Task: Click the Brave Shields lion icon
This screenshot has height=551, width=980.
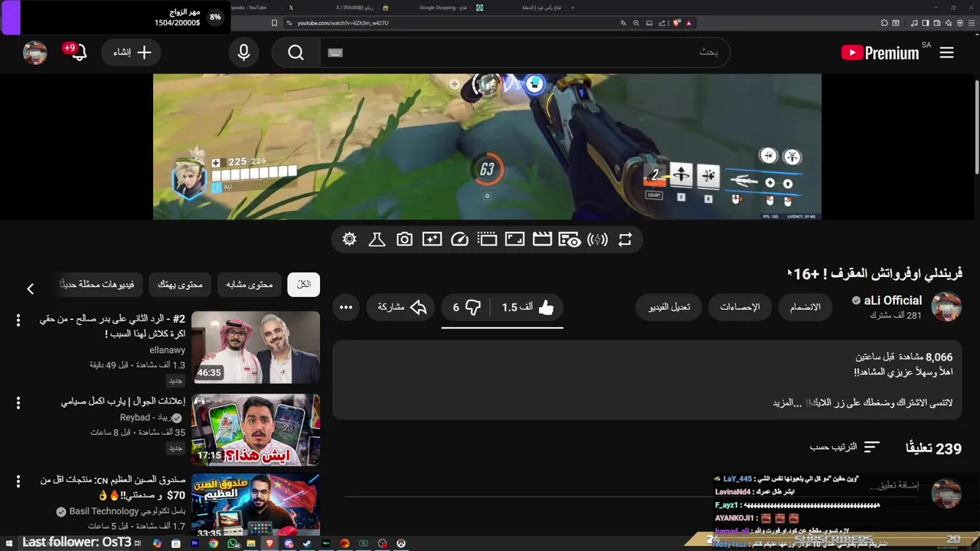Action: [676, 23]
